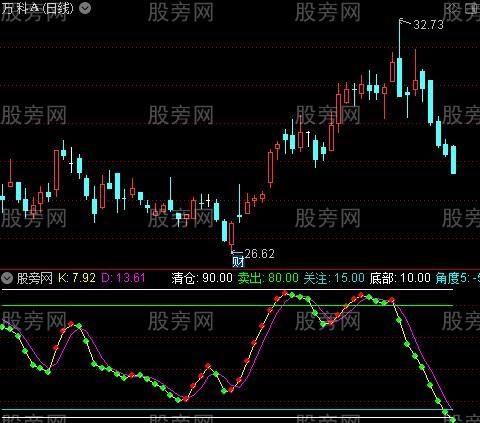Click the 清仓: 90.00 indicator label
Image resolution: width=480 pixels, height=423 pixels.
point(202,278)
